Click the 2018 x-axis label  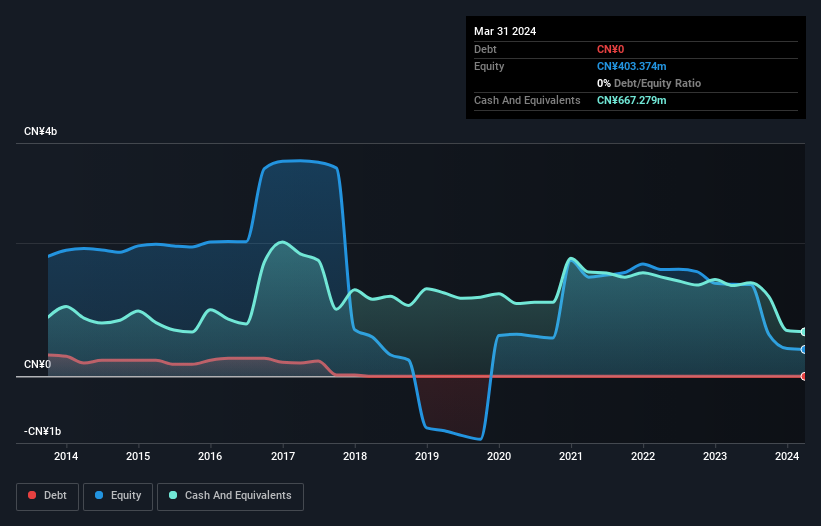click(x=355, y=456)
